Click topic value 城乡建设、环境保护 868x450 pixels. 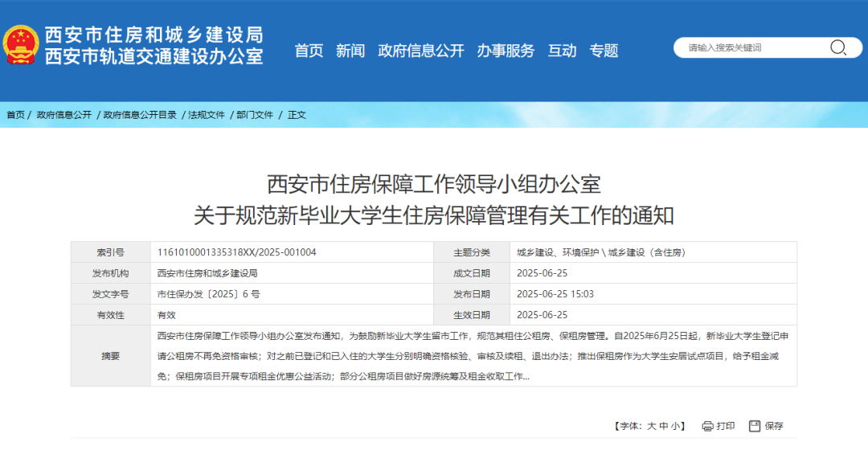(x=558, y=252)
